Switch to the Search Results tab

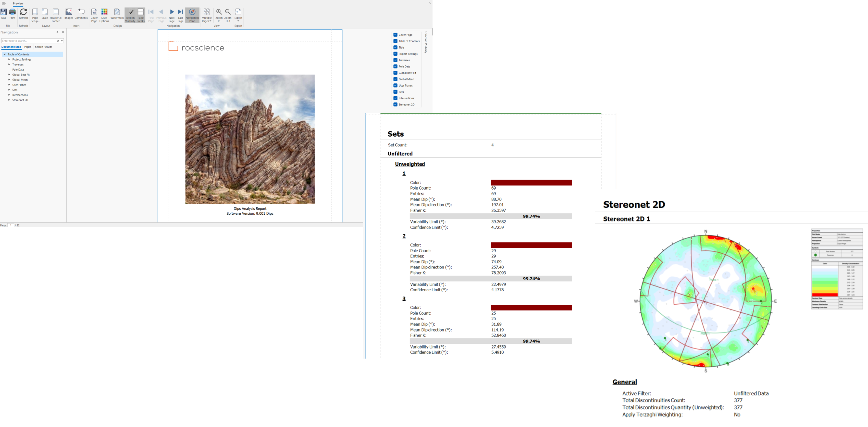(43, 47)
